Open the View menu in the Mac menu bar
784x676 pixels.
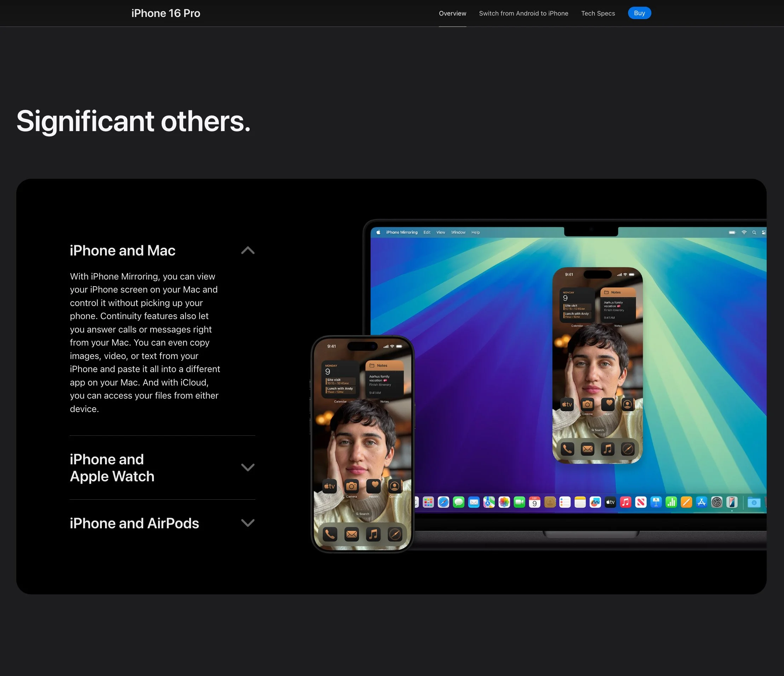(441, 233)
